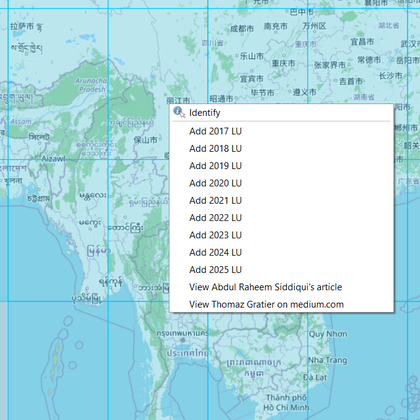Choose Add 2023 LU
Screen dimensions: 420x420
[282, 235]
